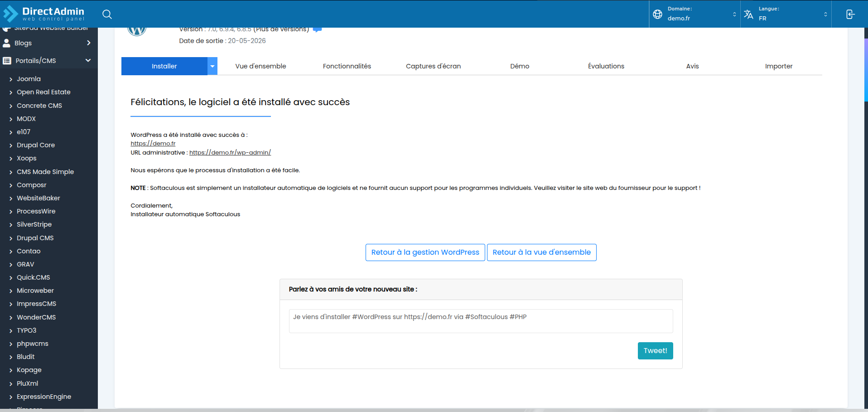Click Retour à la vue d'ensemble
The height and width of the screenshot is (412, 868).
point(541,252)
